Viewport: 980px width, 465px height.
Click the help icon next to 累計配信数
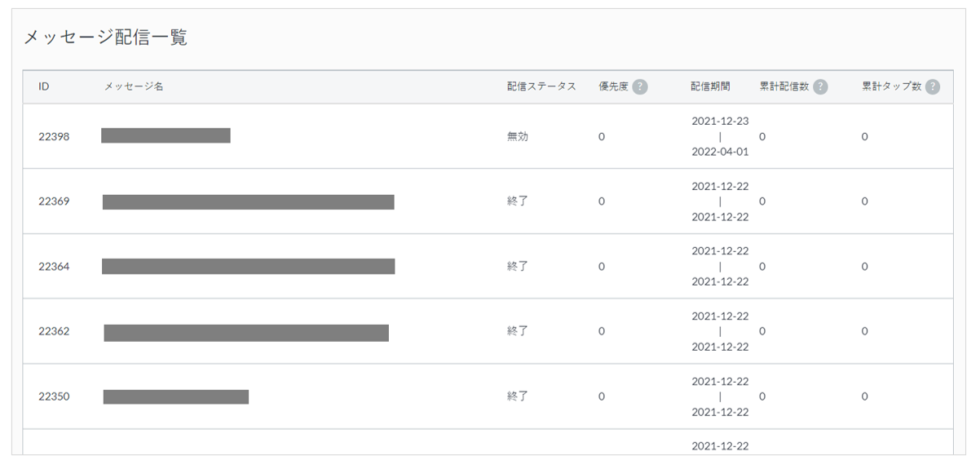coord(820,86)
